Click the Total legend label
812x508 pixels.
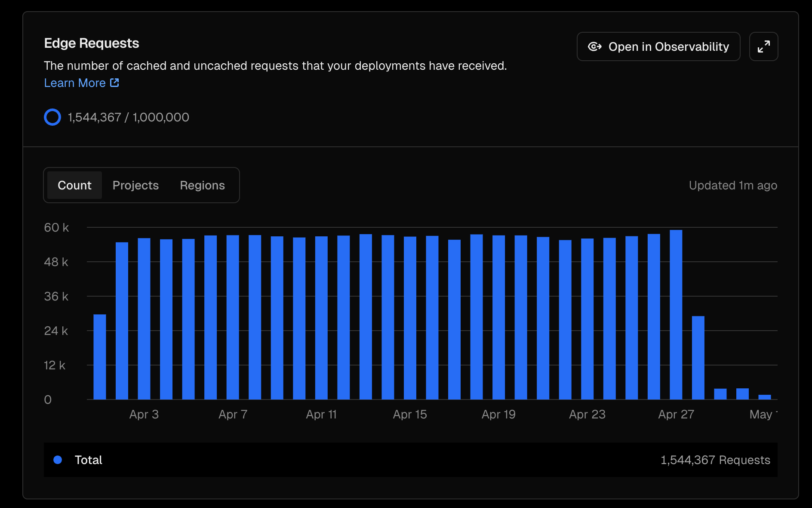tap(88, 460)
